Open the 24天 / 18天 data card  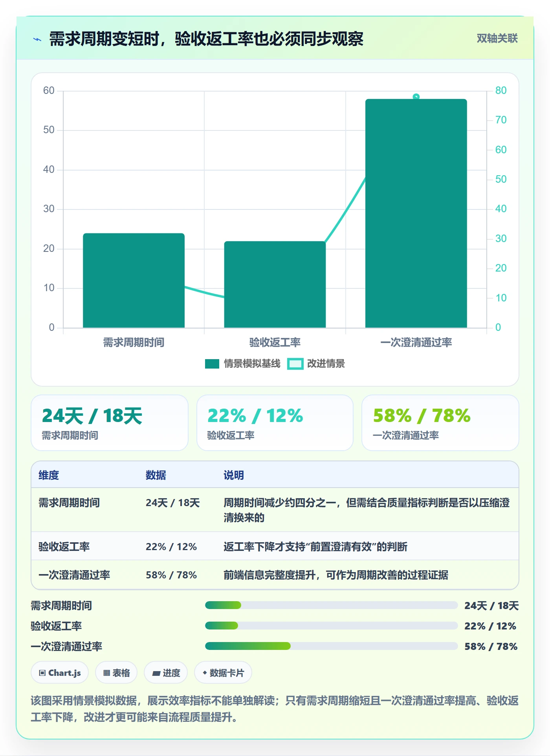pos(110,423)
